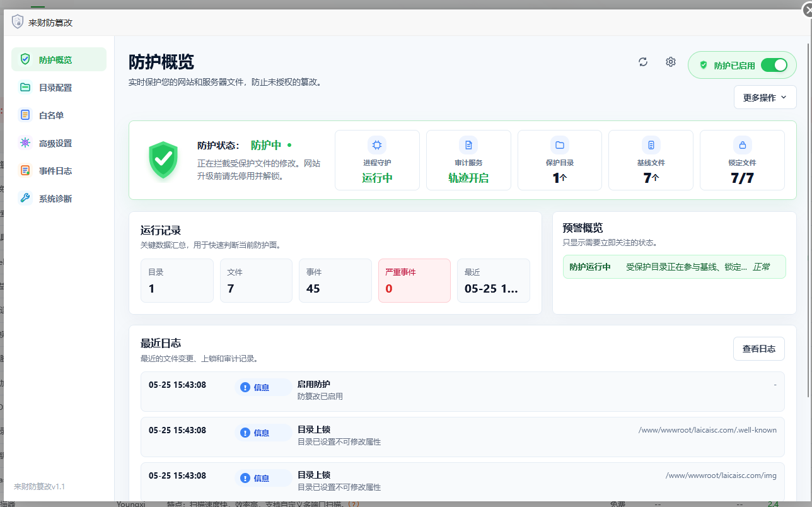The width and height of the screenshot is (812, 507).
Task: Click the shield icon inside 防护已启用 pill
Action: (704, 65)
